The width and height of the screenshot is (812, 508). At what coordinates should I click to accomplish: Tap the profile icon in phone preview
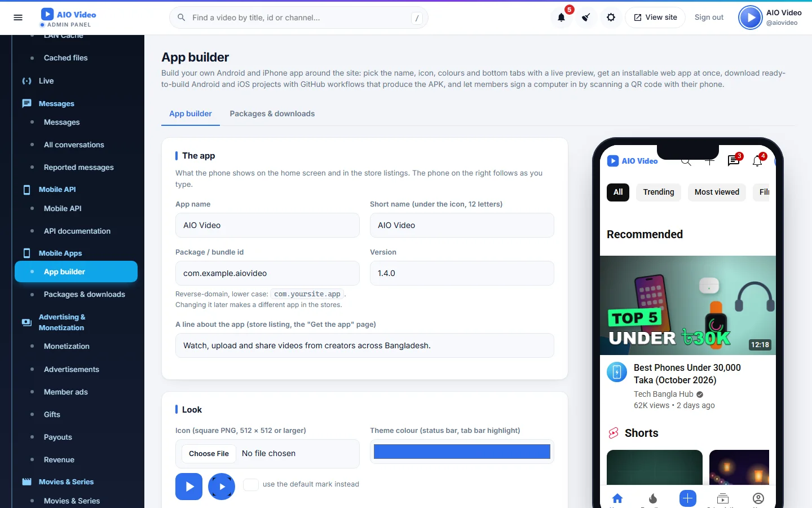(758, 498)
